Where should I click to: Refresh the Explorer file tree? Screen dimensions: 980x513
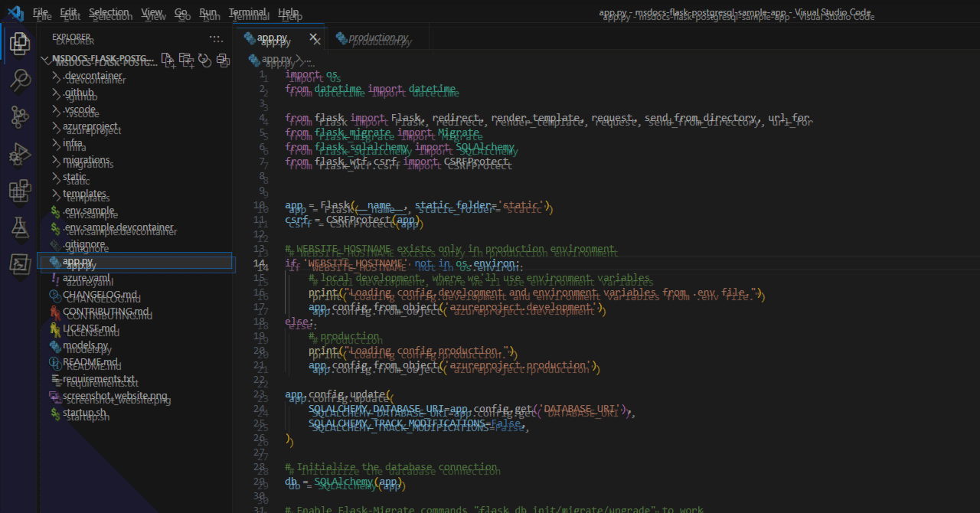pos(204,60)
